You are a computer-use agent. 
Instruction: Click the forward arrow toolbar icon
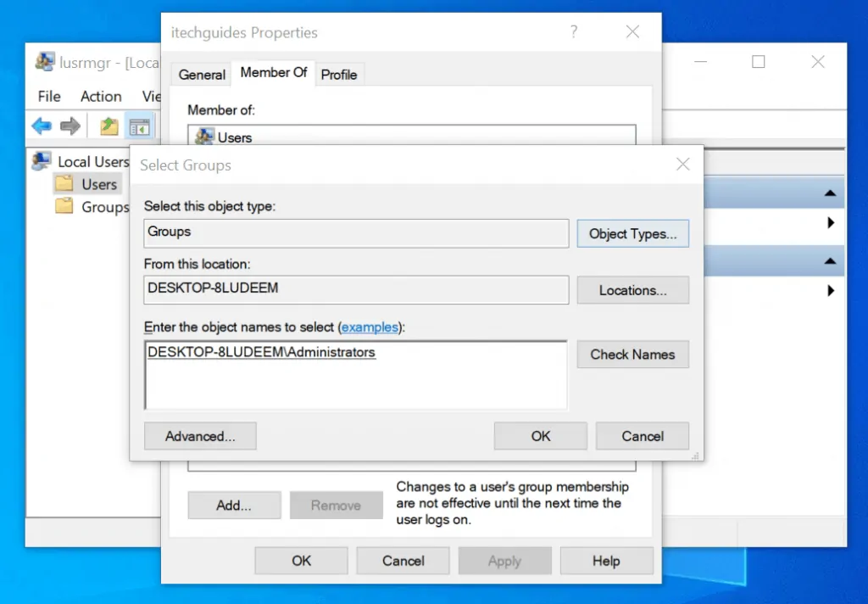70,126
